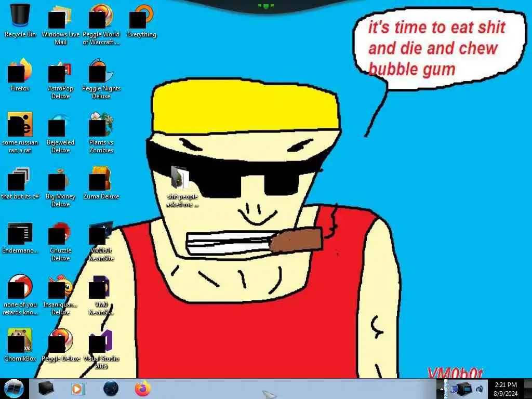Open the volume icon in system tray
Screen dimensions: 532x399
point(480,389)
